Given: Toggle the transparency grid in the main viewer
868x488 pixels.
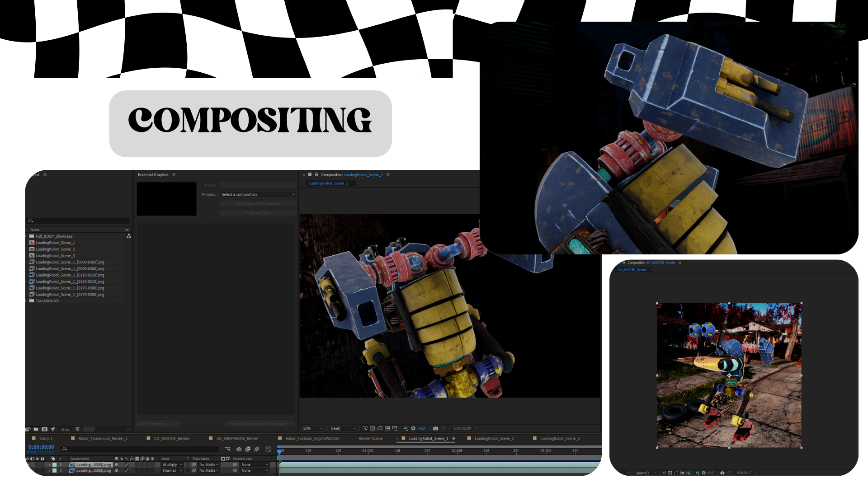Looking at the screenshot, I should [x=373, y=428].
